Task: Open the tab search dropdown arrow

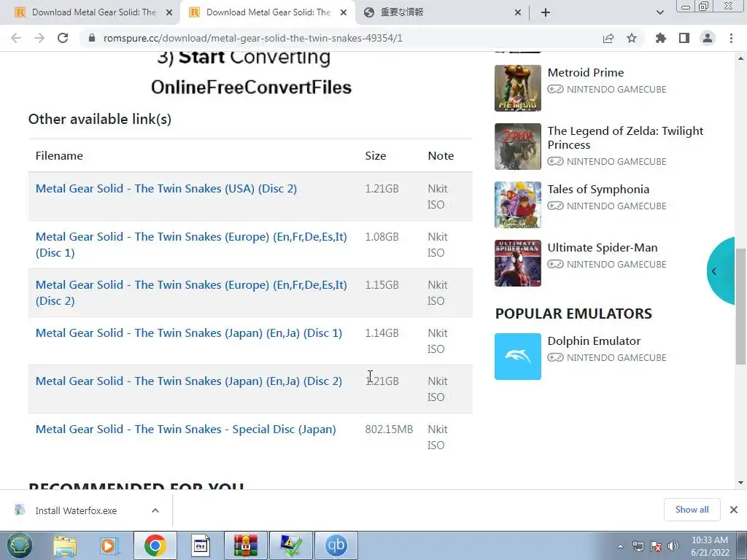Action: click(659, 12)
